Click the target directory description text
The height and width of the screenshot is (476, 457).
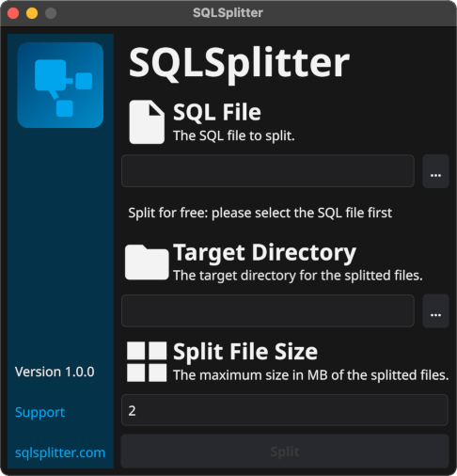click(298, 276)
